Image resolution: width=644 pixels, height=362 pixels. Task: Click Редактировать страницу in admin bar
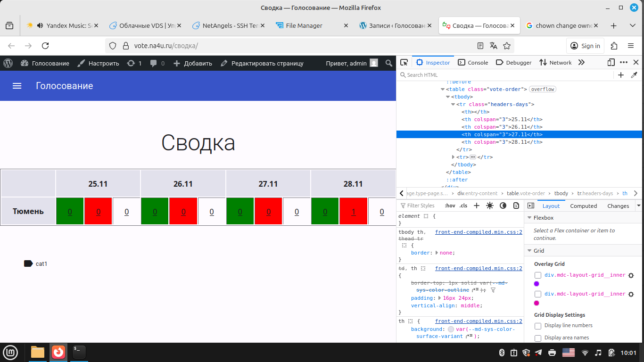pyautogui.click(x=262, y=63)
